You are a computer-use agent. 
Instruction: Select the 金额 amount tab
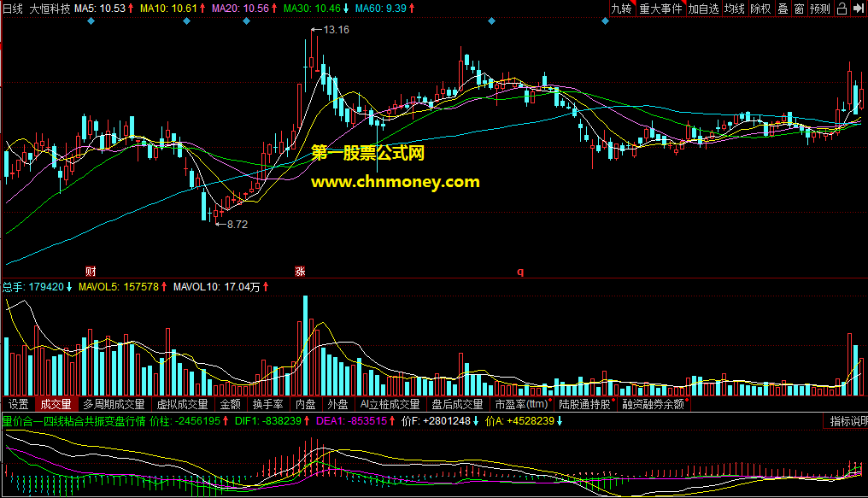[231, 405]
